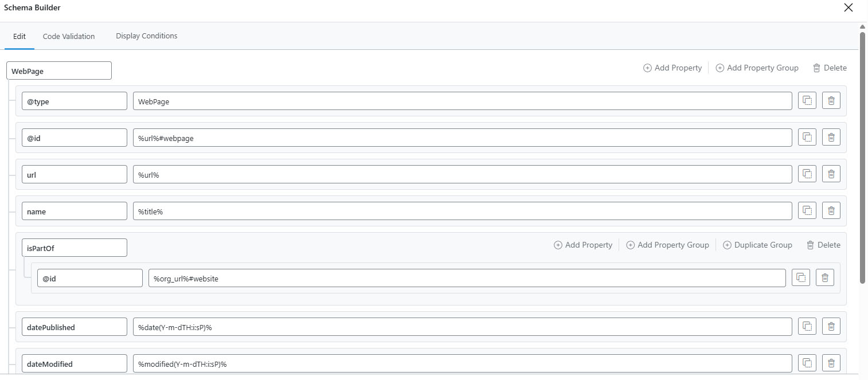Delete the isPartOf property group
This screenshot has height=380, width=868.
(823, 245)
